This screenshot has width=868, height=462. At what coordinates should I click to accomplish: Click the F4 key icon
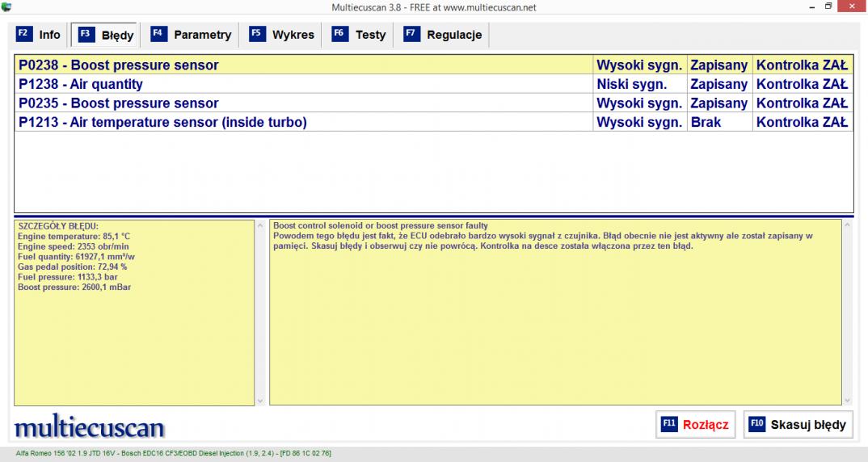point(159,34)
